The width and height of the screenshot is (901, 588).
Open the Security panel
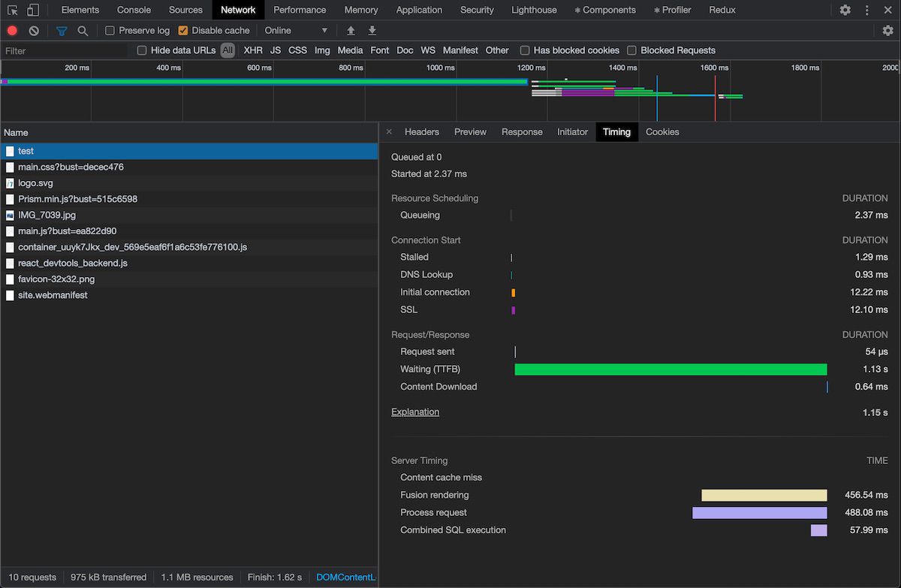tap(477, 10)
